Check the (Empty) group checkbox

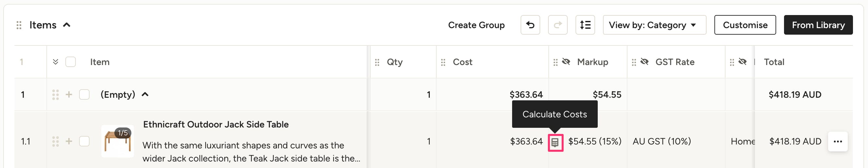pos(84,94)
